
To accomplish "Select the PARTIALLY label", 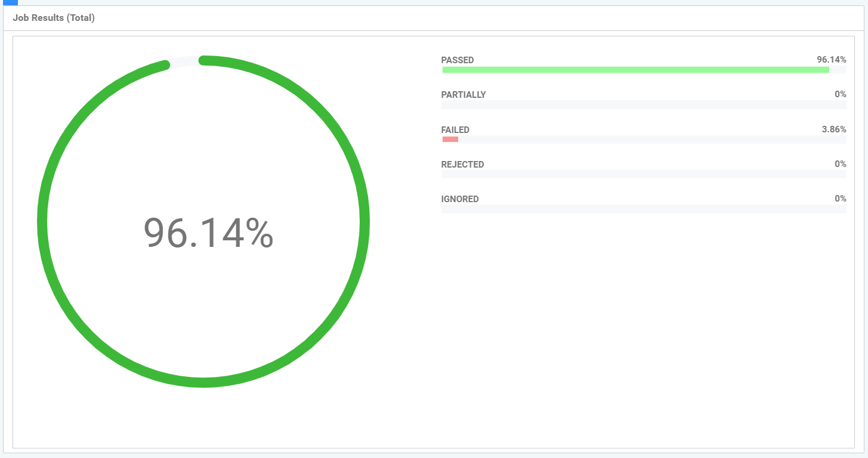I will coord(463,95).
